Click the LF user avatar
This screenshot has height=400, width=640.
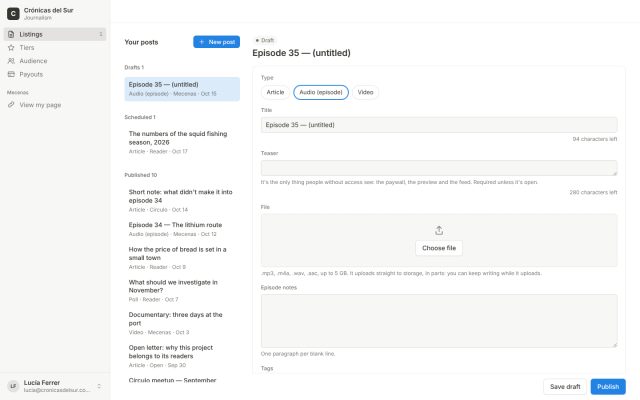(13, 386)
